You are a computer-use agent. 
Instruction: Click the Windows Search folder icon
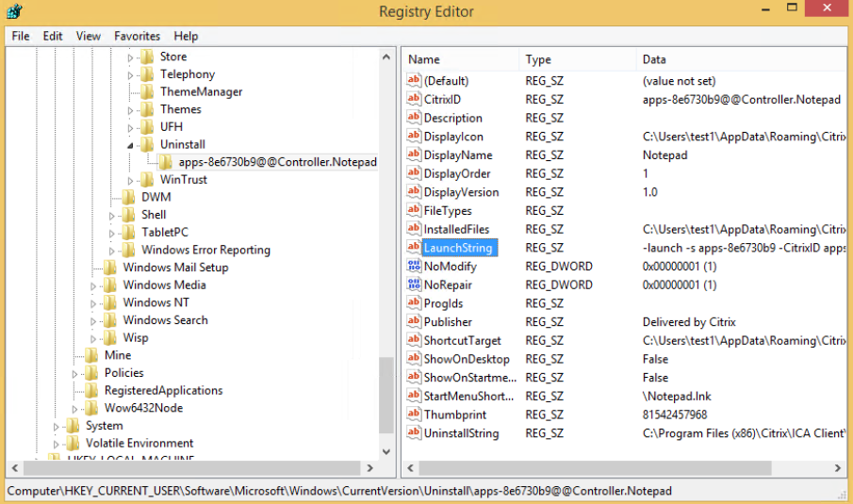click(110, 320)
